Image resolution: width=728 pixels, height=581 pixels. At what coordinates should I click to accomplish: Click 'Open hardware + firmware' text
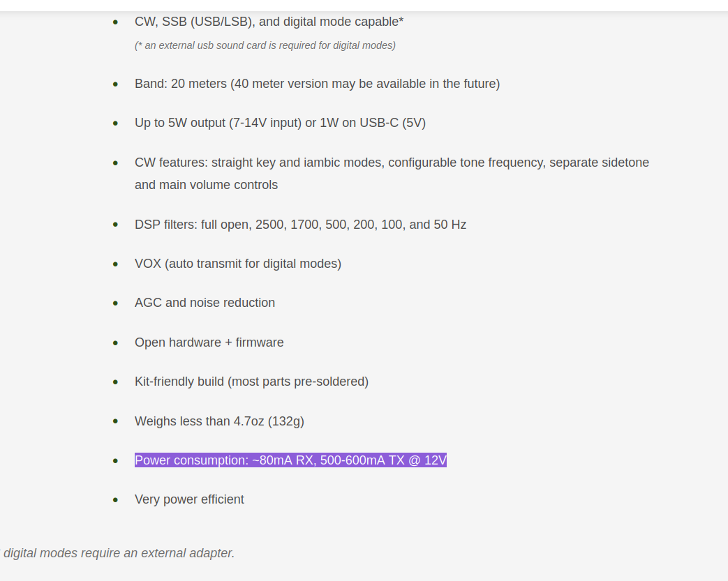pyautogui.click(x=209, y=342)
